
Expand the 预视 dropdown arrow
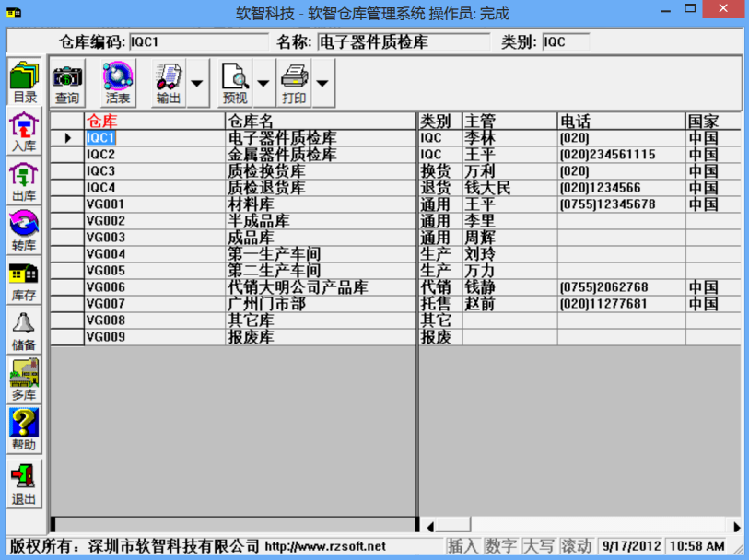[263, 83]
